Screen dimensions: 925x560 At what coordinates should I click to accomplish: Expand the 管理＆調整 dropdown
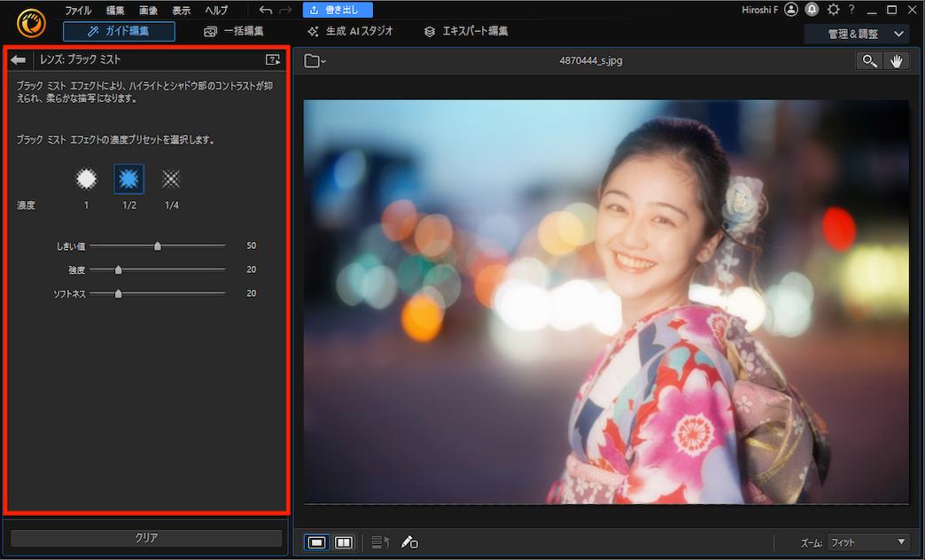tap(857, 34)
